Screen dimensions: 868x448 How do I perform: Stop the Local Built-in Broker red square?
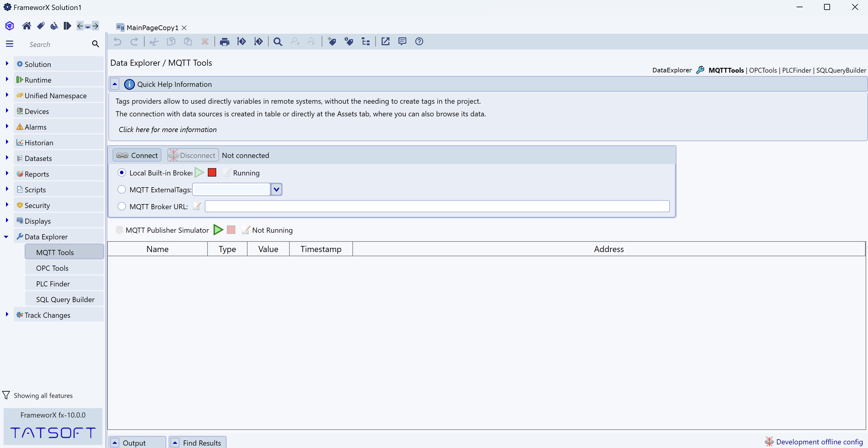212,172
